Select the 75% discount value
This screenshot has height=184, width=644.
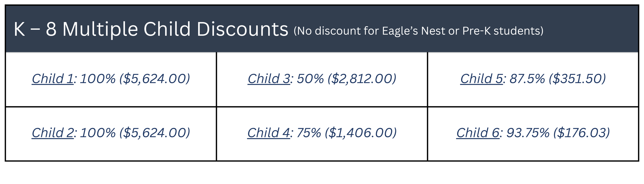pos(309,133)
